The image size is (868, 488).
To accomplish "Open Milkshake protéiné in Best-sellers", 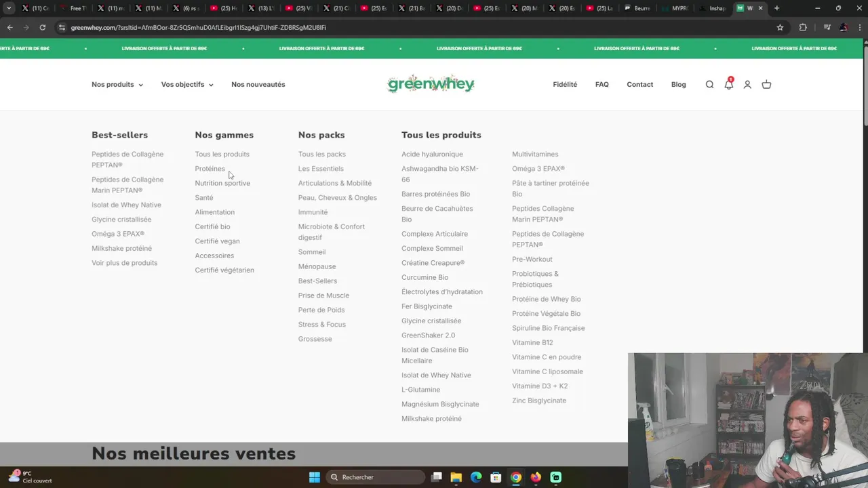I will pos(121,249).
